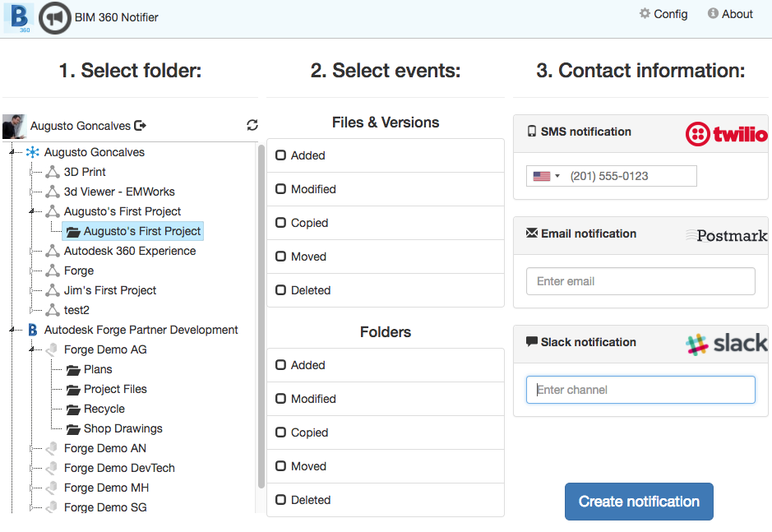Viewport: 772px width, 532px height.
Task: Enable the Deleted checkbox under Files & Versions
Action: (x=281, y=290)
